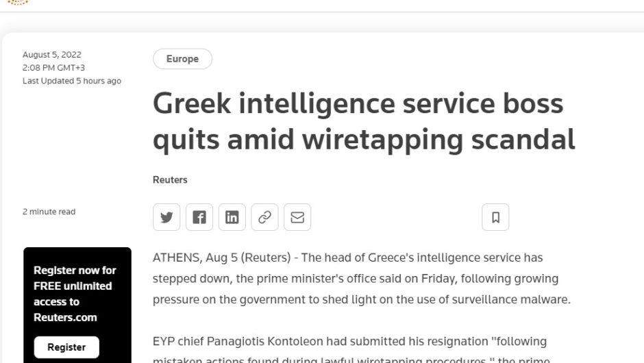Screen dimensions: 644x363
Task: Share the article on Twitter
Action: point(166,217)
